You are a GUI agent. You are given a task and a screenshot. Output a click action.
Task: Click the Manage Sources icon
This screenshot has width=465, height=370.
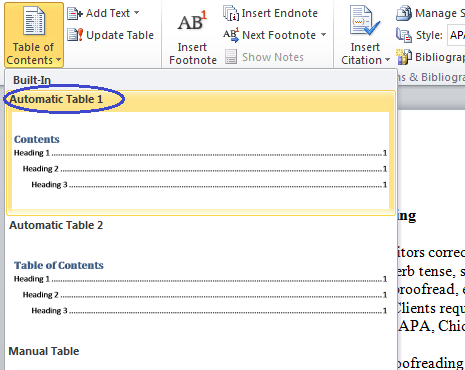(404, 13)
